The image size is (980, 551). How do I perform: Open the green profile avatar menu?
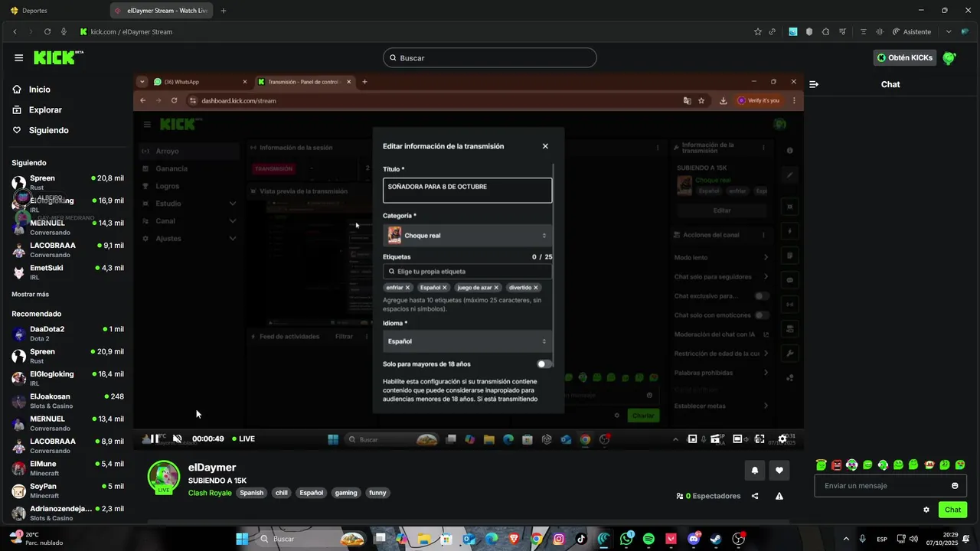click(949, 57)
